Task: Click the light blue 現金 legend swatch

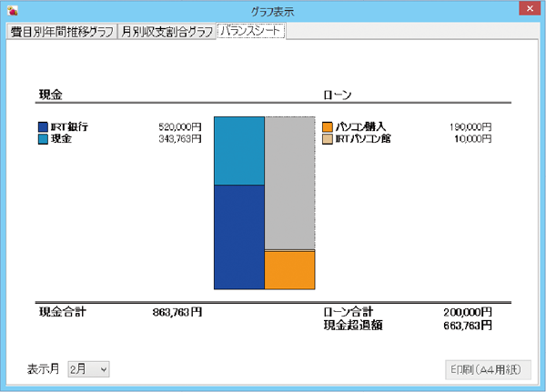Action: click(x=44, y=139)
